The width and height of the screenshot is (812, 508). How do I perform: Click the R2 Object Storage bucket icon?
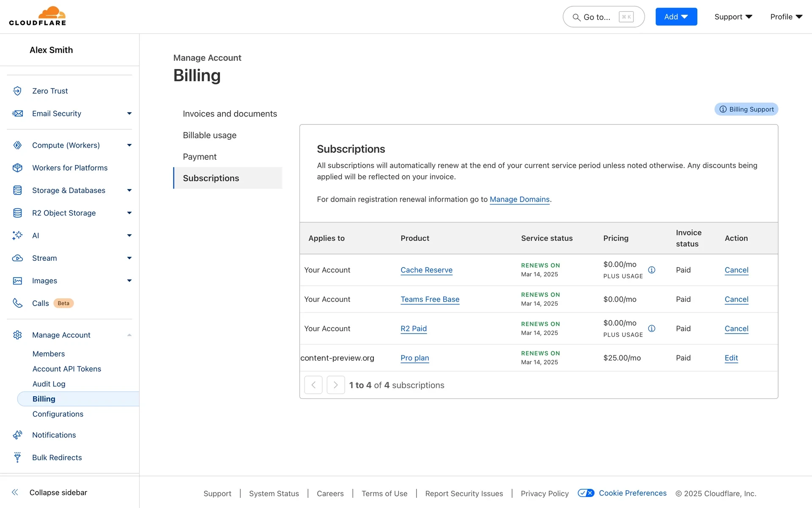point(17,213)
